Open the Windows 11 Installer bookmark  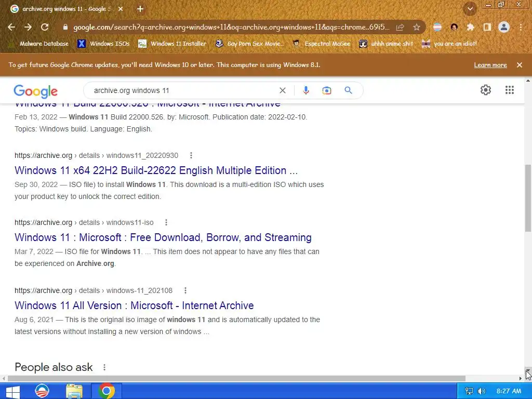pyautogui.click(x=172, y=44)
